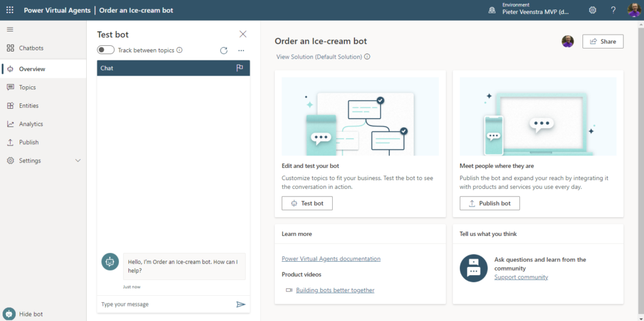Collapse the sidebar with the hamburger icon

(10, 29)
